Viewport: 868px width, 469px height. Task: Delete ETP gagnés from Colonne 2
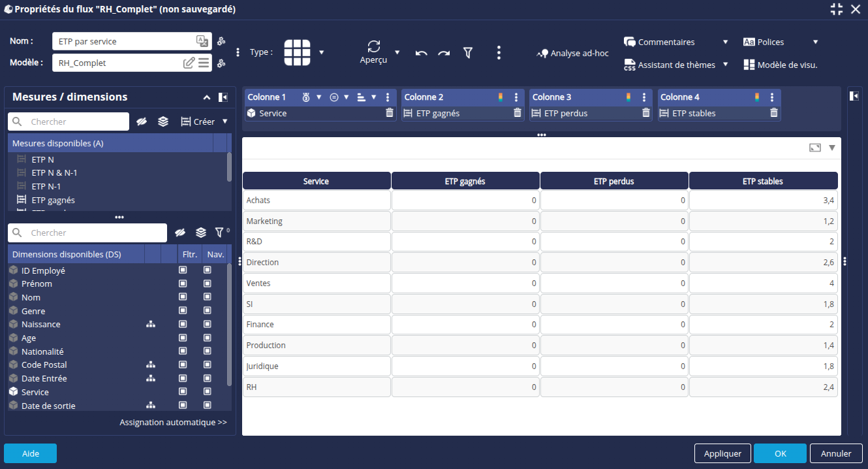point(518,113)
